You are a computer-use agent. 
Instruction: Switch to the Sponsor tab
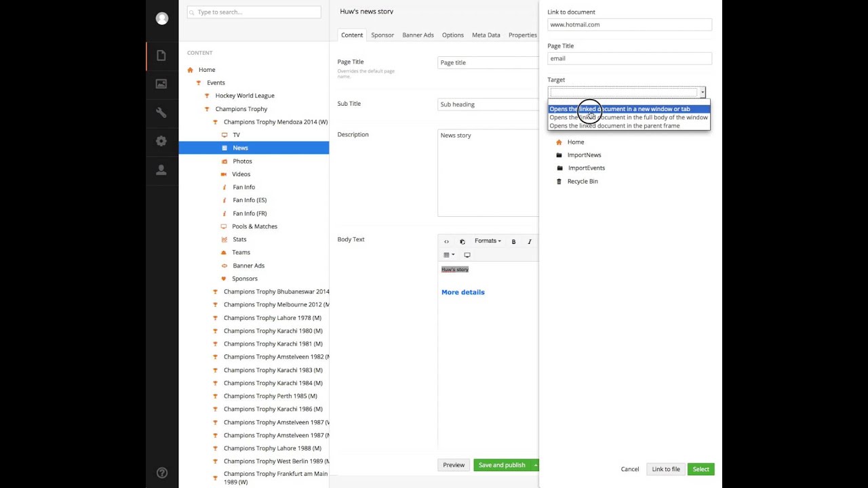pos(382,35)
